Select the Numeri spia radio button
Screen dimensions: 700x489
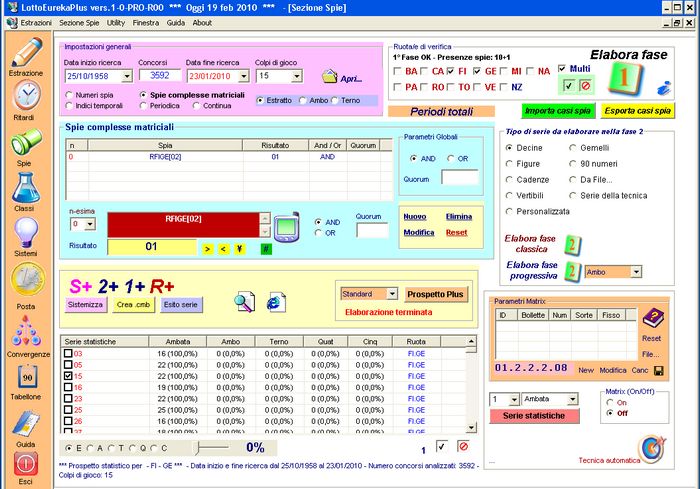[x=69, y=95]
